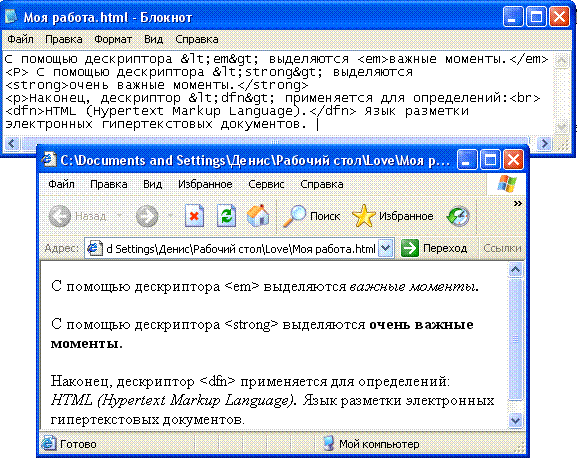
Task: Minimize the Internet Explorer window
Action: coord(467,160)
